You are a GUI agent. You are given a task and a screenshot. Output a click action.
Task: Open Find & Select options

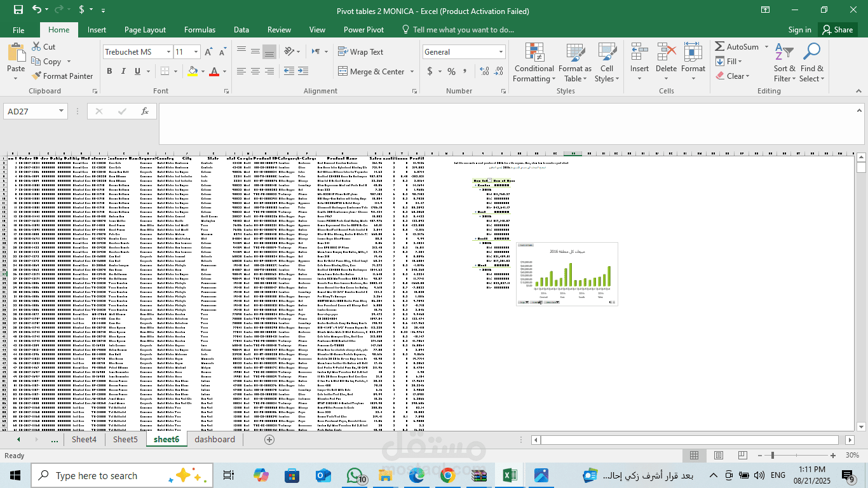tap(812, 63)
